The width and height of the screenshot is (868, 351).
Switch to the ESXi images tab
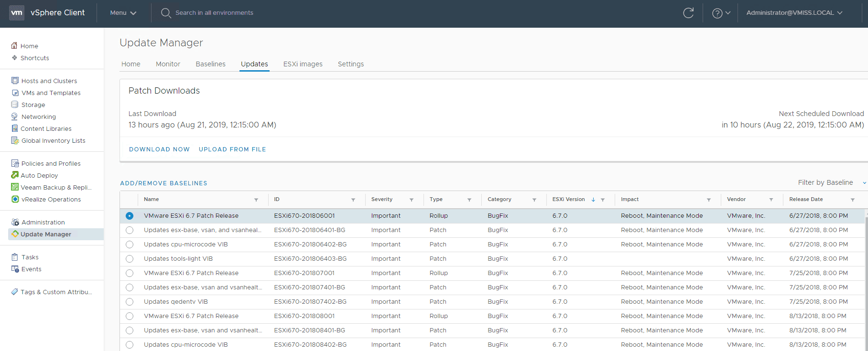[303, 64]
